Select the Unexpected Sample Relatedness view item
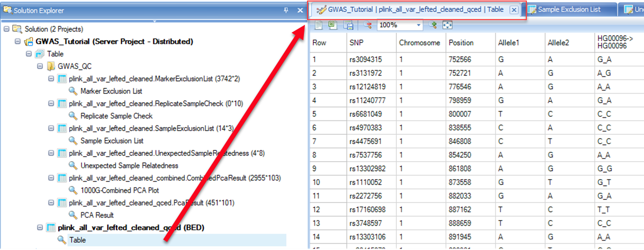Viewport: 644px width, 250px height. point(129,166)
